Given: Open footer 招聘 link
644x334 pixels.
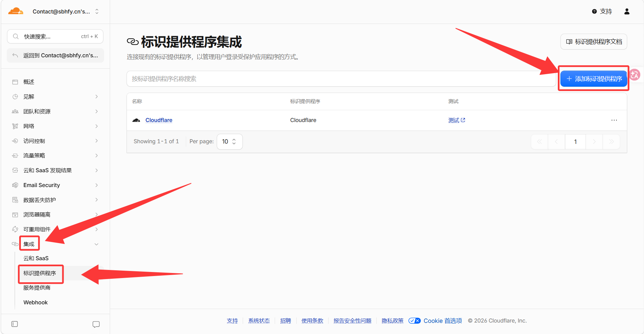Looking at the screenshot, I should click(x=285, y=321).
